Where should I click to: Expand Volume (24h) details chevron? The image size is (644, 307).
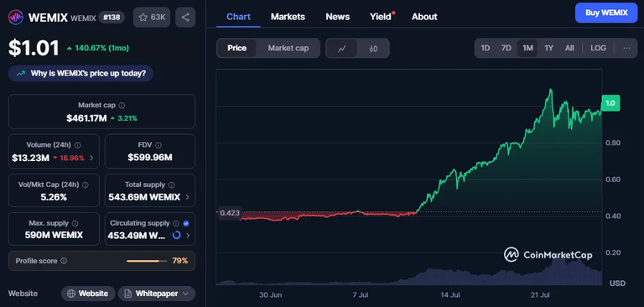click(x=91, y=158)
